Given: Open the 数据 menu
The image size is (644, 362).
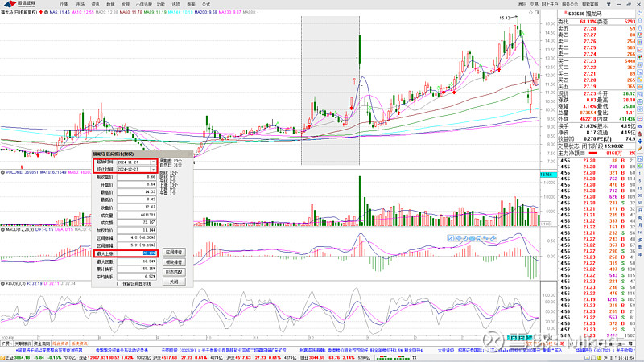Looking at the screenshot, I should pyautogui.click(x=110, y=4).
